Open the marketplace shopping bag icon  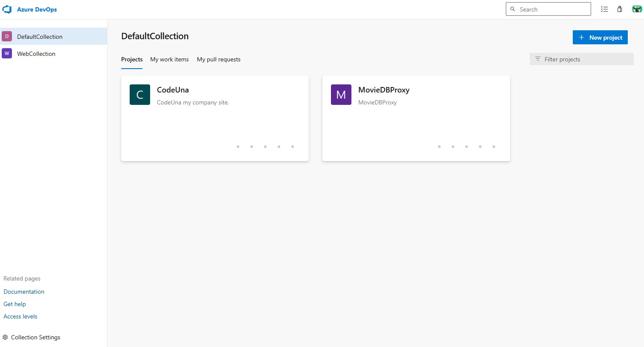[x=620, y=9]
